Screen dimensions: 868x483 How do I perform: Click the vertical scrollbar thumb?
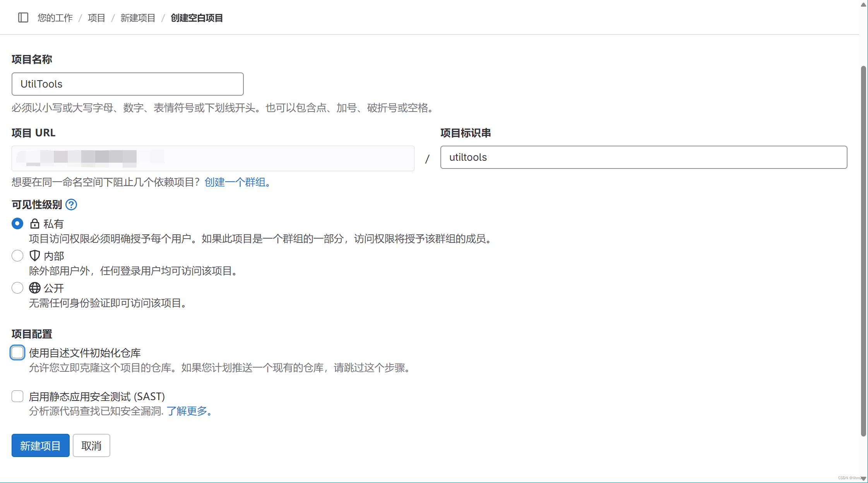click(x=863, y=251)
